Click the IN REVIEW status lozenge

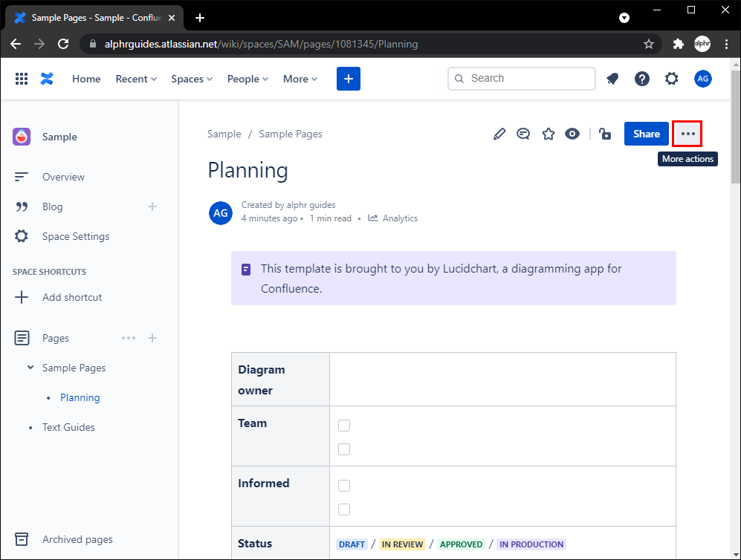tap(402, 544)
